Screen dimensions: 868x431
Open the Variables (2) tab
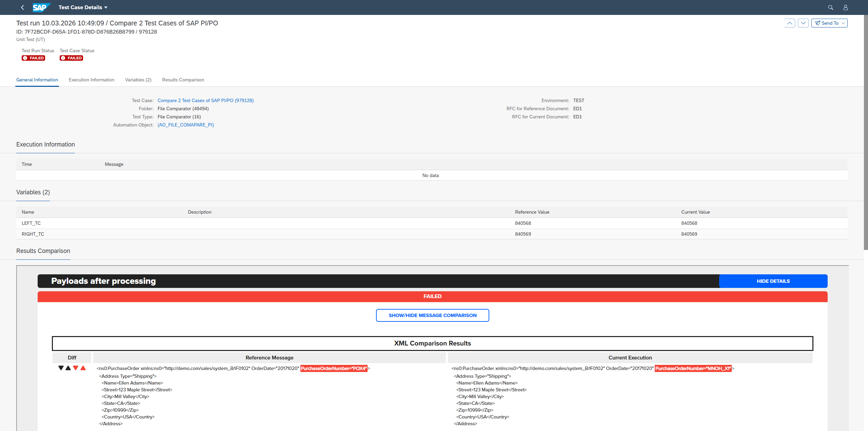138,80
